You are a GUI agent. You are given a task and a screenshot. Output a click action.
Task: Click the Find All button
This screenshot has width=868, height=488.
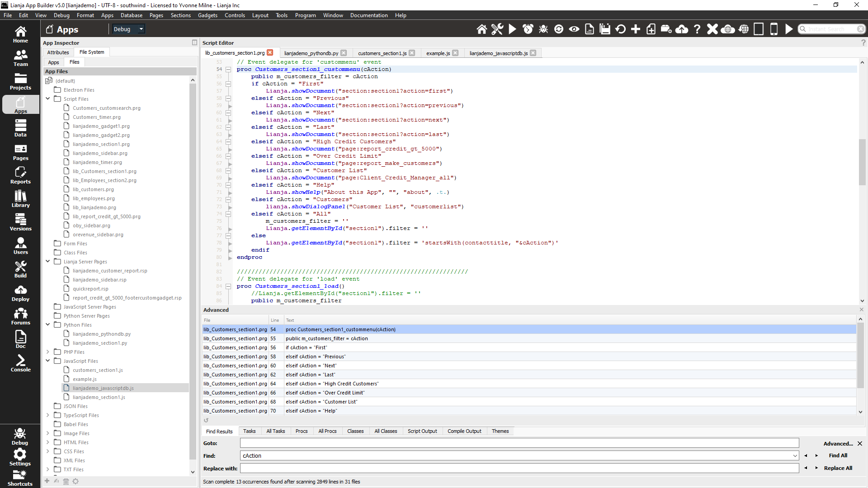point(838,455)
